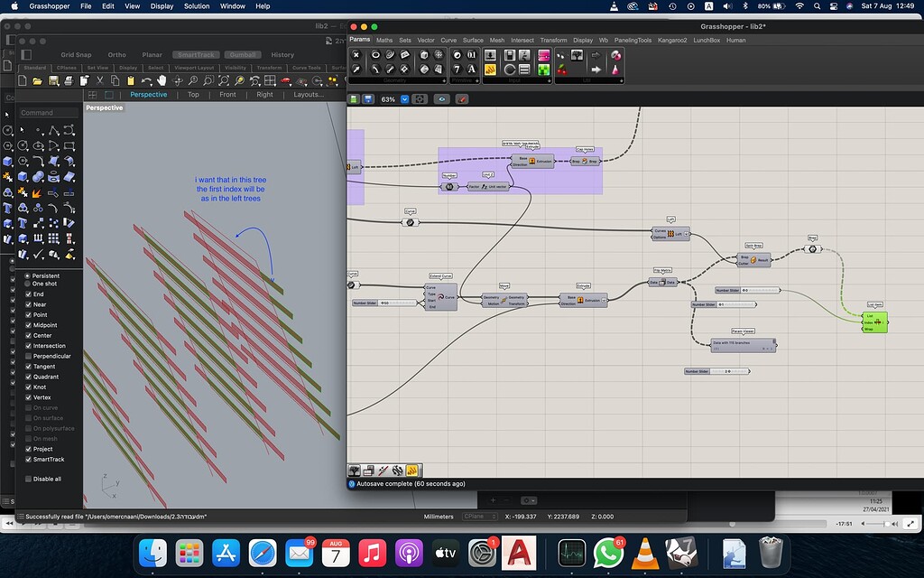Screen dimensions: 924x578
Task: Select the Persistent radio button
Action: 27,275
